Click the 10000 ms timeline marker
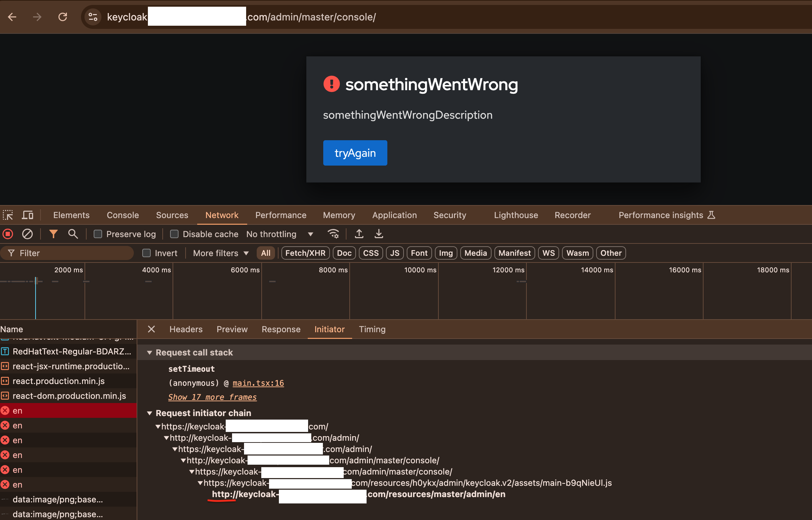Screen dimensions: 812x520 tap(420, 270)
